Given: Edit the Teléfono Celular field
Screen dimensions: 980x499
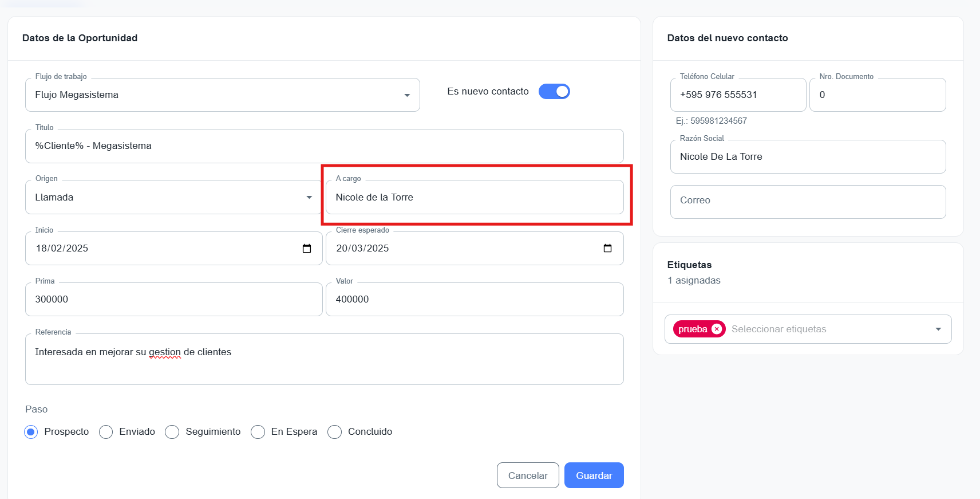Looking at the screenshot, I should click(x=737, y=95).
